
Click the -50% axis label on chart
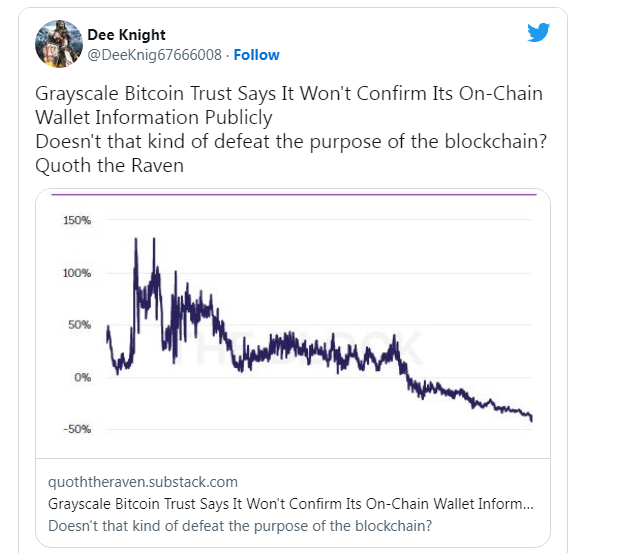tap(77, 429)
